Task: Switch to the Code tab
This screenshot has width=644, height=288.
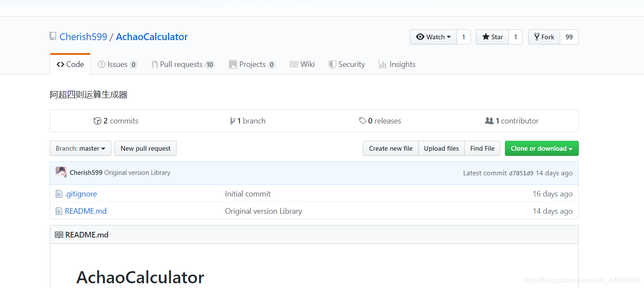Action: tap(70, 64)
